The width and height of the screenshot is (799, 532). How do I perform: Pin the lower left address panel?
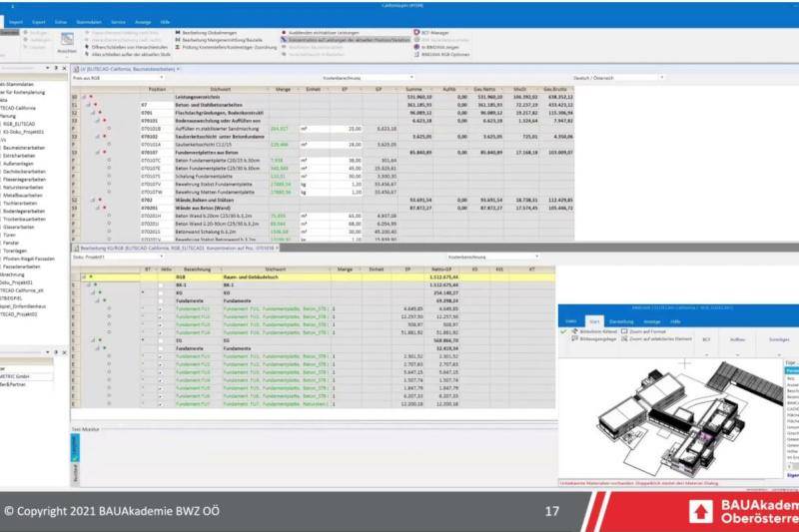[x=56, y=352]
